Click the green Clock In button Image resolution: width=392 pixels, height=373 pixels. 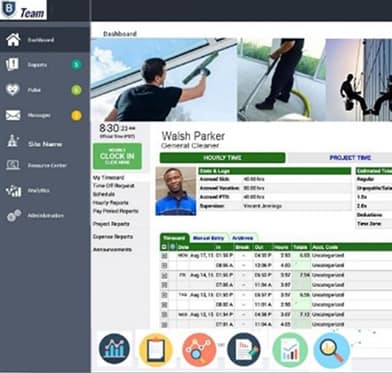(117, 156)
